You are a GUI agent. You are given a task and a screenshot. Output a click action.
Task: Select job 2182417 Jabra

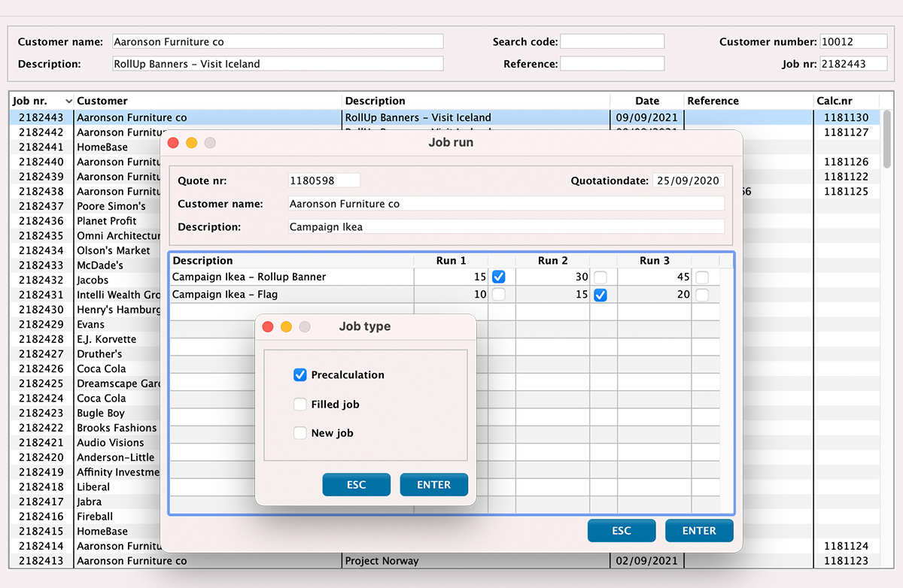(x=85, y=502)
